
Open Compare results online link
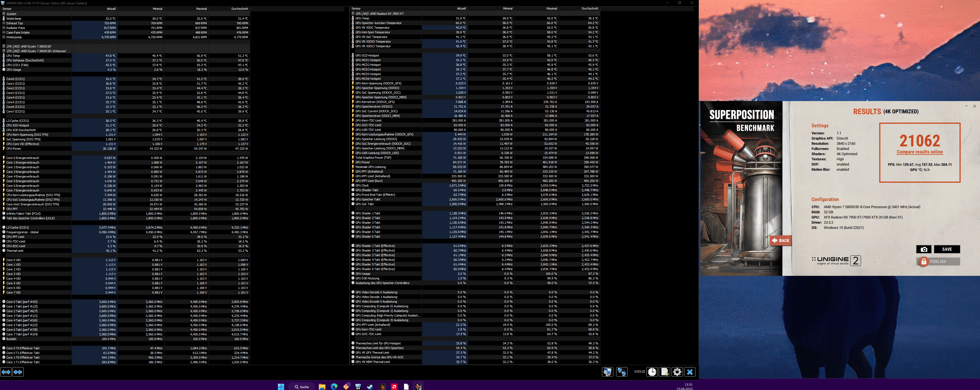point(919,152)
